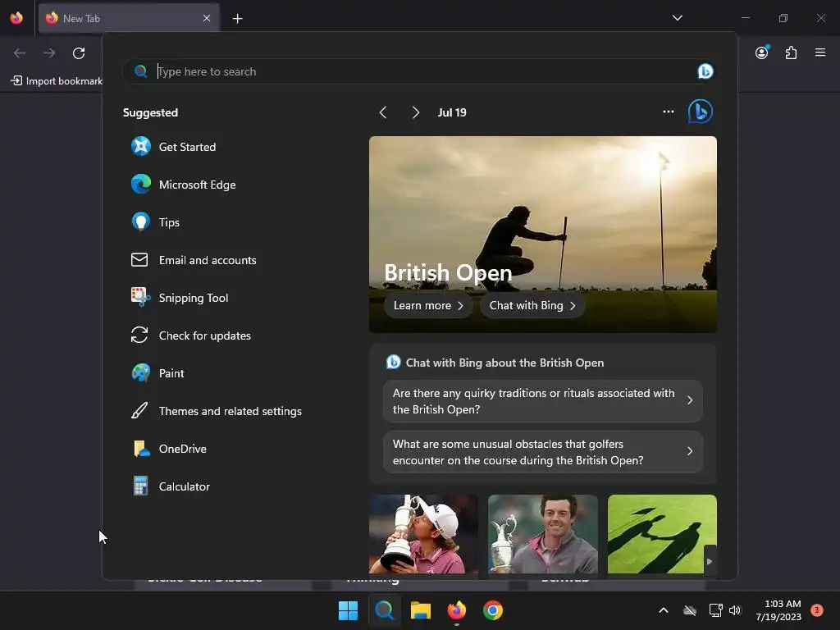The height and width of the screenshot is (630, 840).
Task: Click Import bookmarks in Firefox toolbar
Action: point(57,81)
